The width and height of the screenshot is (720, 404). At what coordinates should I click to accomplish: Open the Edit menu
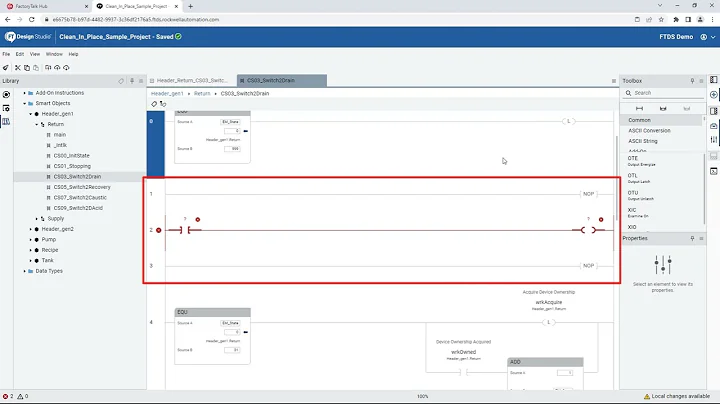(20, 54)
